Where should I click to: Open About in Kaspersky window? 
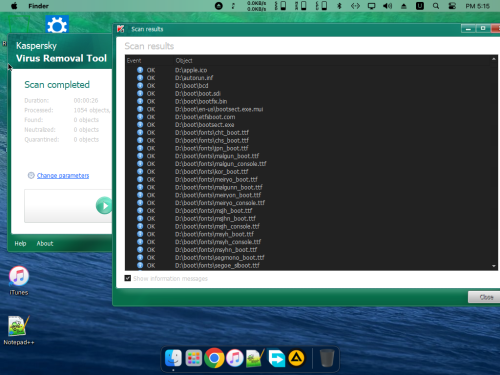[45, 243]
